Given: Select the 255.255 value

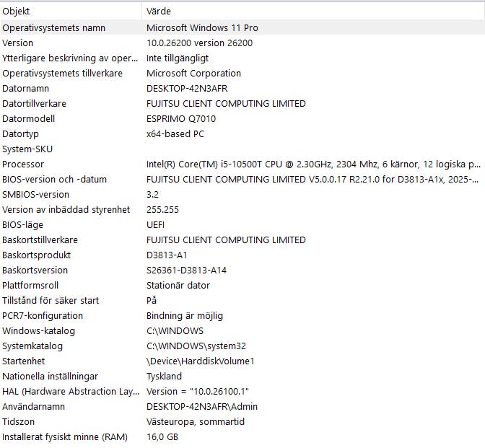Looking at the screenshot, I should point(162,210).
